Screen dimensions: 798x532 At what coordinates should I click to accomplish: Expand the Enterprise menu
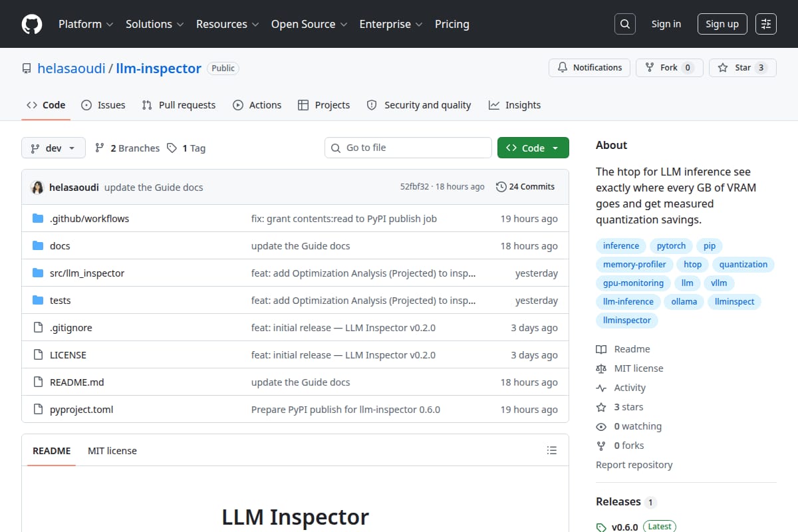click(x=391, y=24)
